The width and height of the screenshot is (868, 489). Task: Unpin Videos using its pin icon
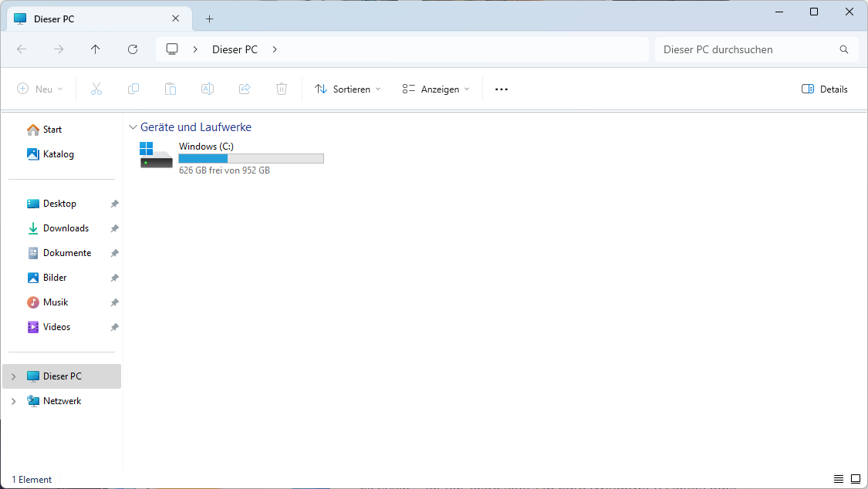coord(115,327)
